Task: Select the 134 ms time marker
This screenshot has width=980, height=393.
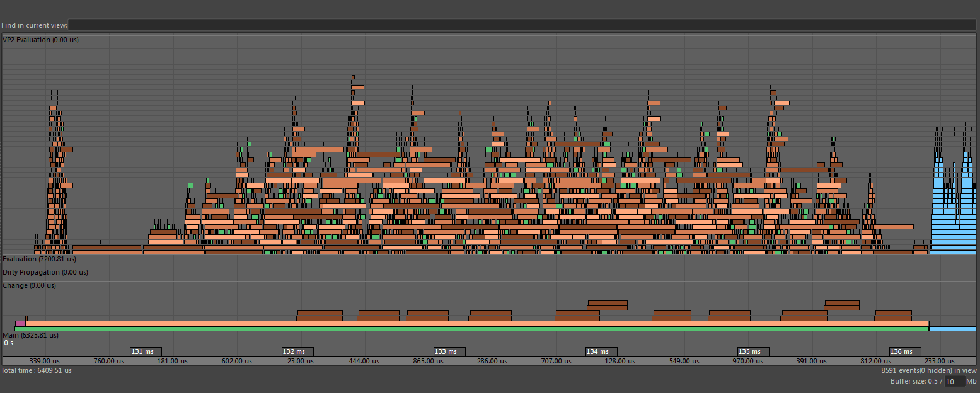Action: 601,351
